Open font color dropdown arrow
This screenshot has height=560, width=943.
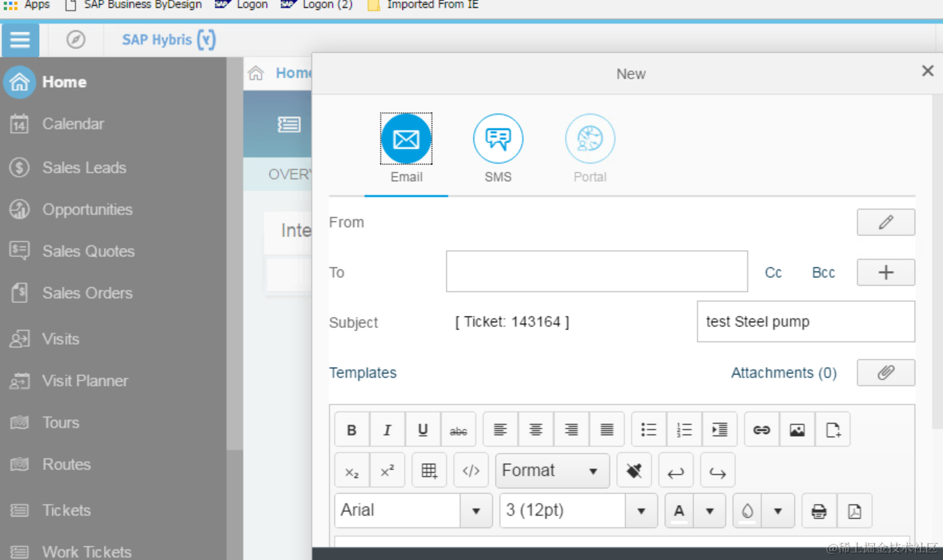pyautogui.click(x=710, y=511)
